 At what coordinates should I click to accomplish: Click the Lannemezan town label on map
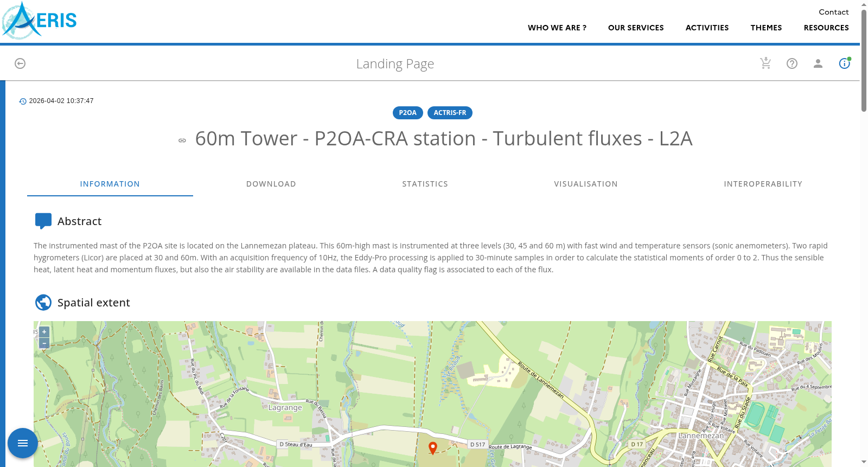(x=701, y=436)
